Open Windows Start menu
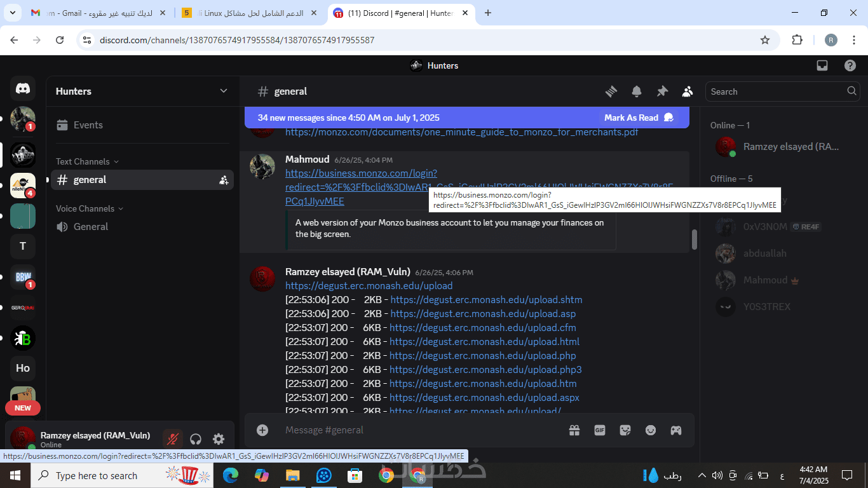Image resolution: width=868 pixels, height=488 pixels. pyautogui.click(x=15, y=475)
